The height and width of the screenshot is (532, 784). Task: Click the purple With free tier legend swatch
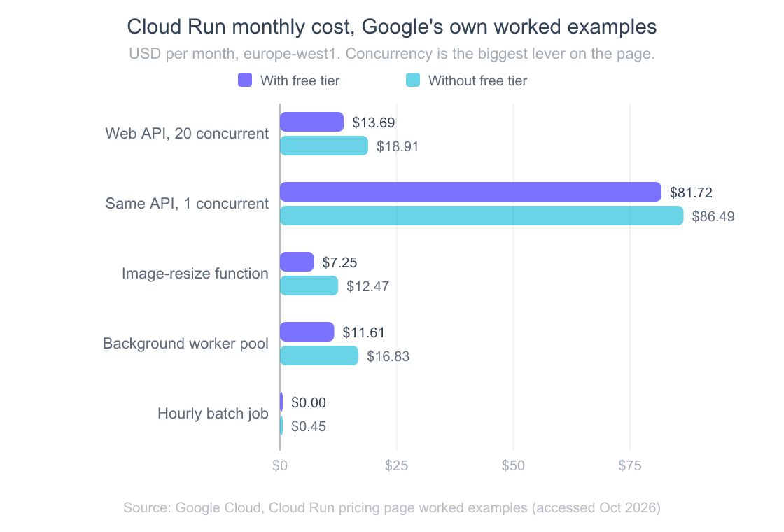pos(245,80)
